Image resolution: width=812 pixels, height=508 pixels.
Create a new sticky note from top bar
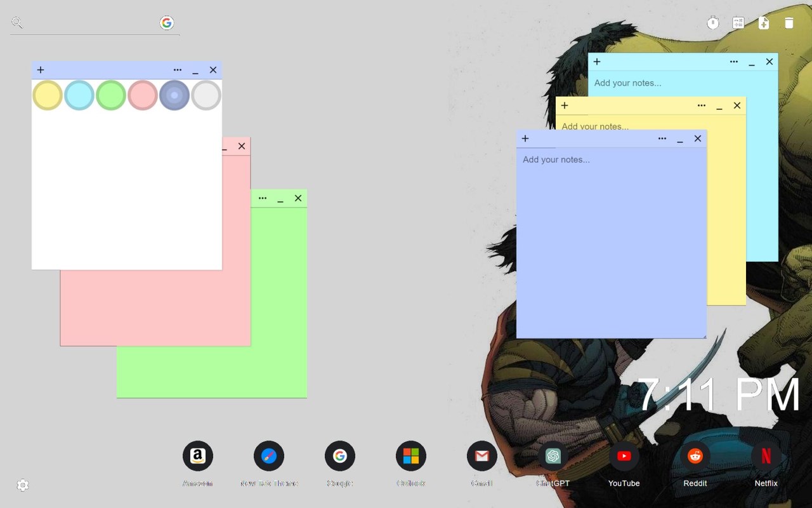764,23
